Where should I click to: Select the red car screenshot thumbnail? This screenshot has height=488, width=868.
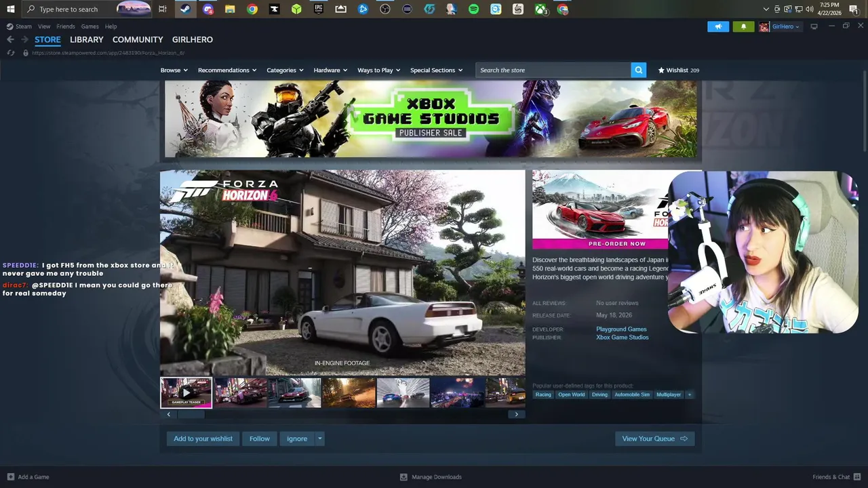[x=295, y=392]
